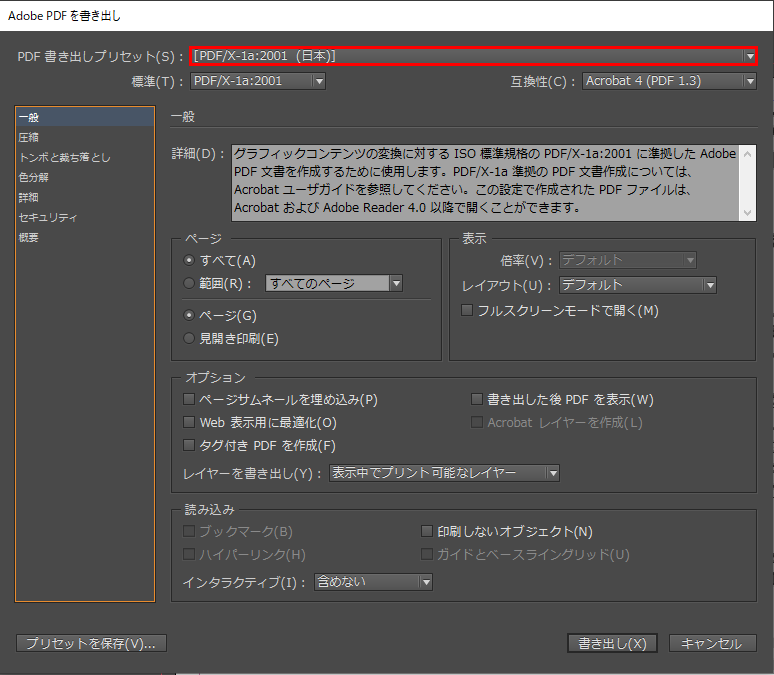The width and height of the screenshot is (774, 675).
Task: Choose the すべて(A) radio button
Action: pyautogui.click(x=189, y=260)
